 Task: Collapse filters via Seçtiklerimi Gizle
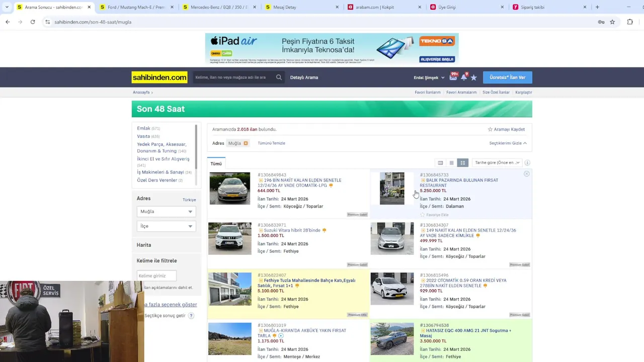pos(508,143)
